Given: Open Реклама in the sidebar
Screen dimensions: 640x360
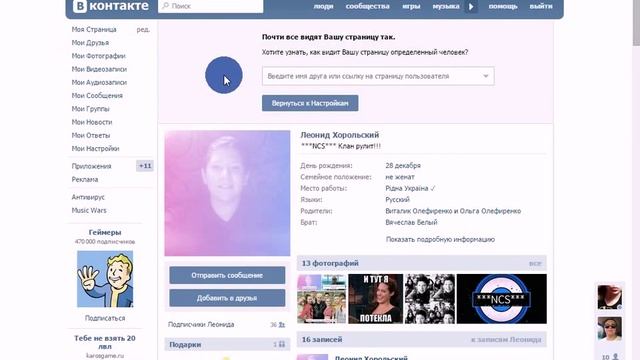Looking at the screenshot, I should tap(85, 179).
